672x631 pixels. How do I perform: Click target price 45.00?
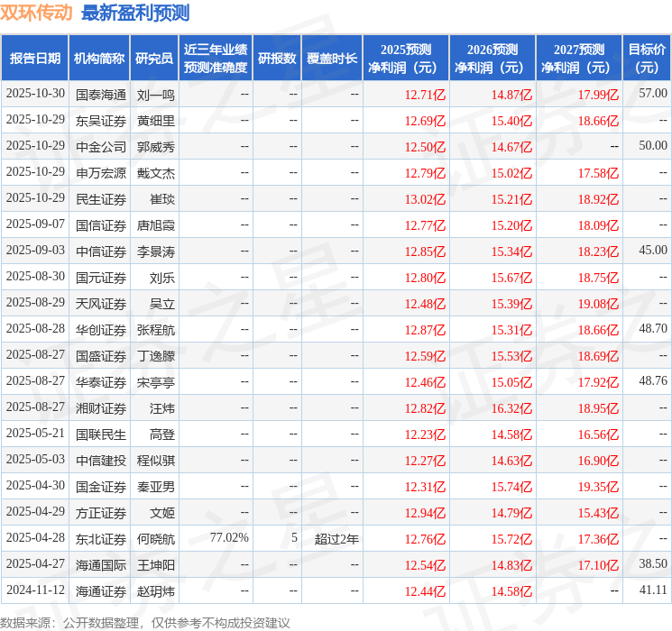(x=653, y=250)
